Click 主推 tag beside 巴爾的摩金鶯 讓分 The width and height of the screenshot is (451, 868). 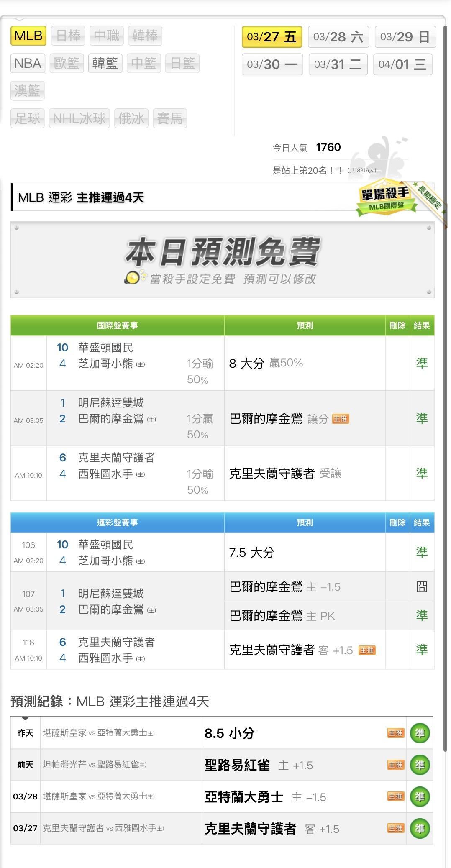(341, 419)
